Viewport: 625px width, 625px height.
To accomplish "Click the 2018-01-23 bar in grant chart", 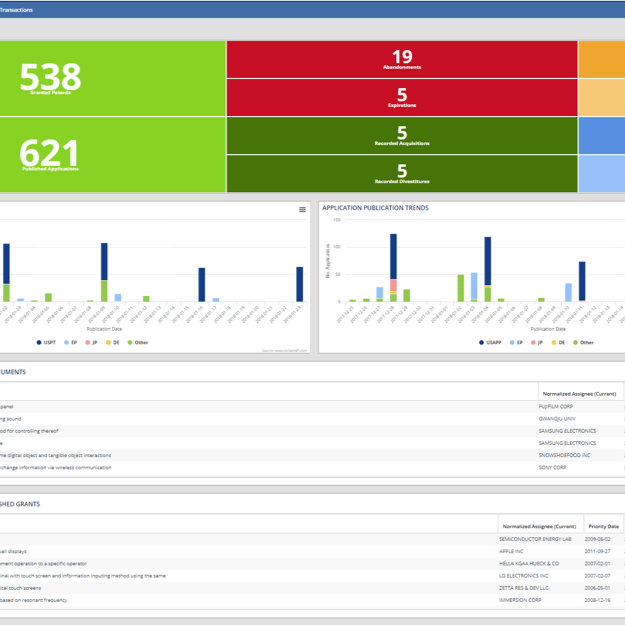I will pos(299,284).
